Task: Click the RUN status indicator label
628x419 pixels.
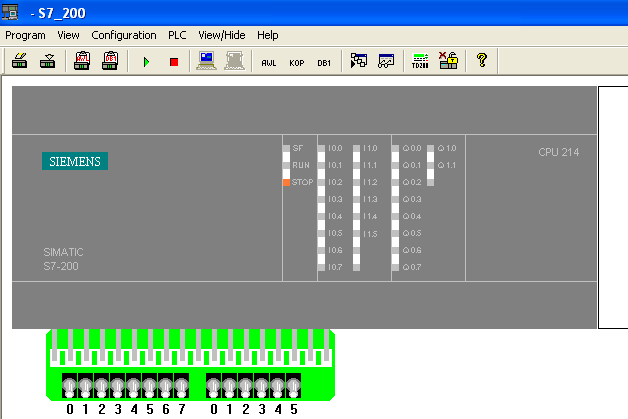Action: tap(301, 165)
